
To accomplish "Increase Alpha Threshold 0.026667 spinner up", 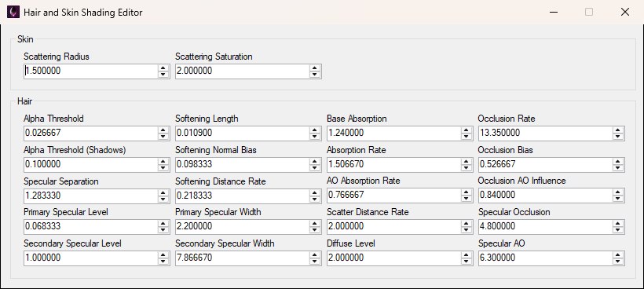I will click(163, 130).
